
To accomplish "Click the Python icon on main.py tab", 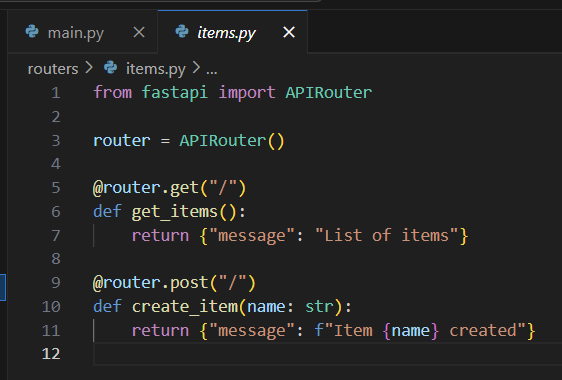I will tap(32, 32).
